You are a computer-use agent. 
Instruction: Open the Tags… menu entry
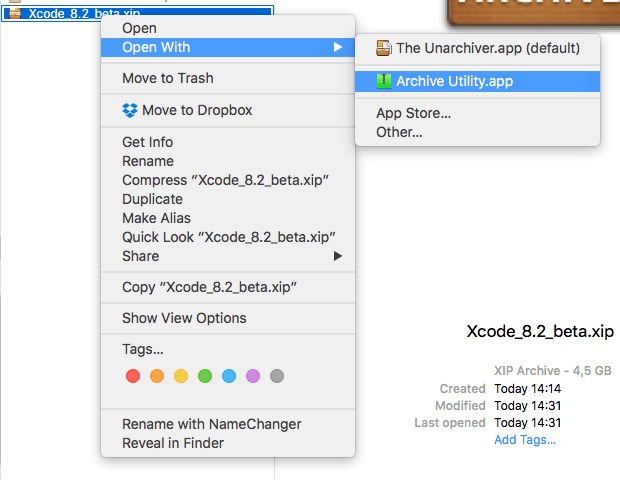point(228,349)
